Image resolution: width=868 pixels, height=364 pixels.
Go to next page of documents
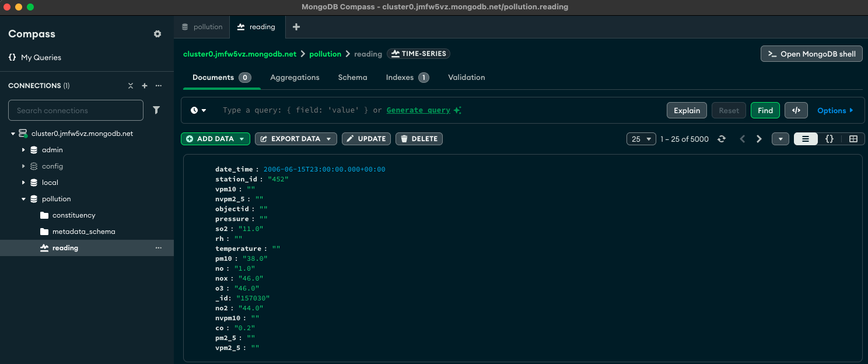click(x=759, y=139)
